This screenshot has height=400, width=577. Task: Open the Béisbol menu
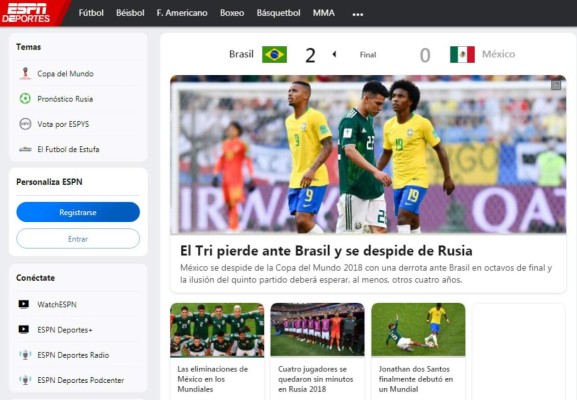[x=130, y=13]
